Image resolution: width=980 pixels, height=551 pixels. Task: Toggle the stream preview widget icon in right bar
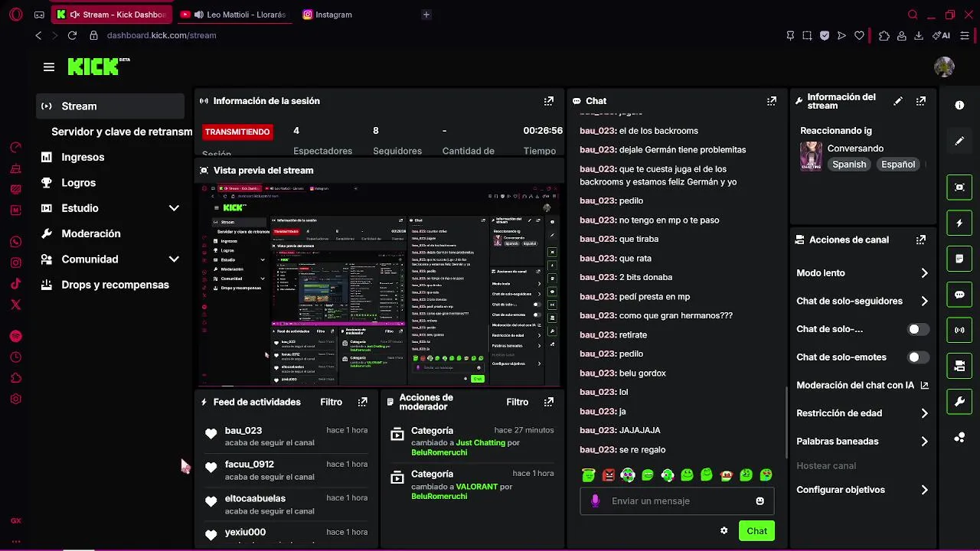959,187
